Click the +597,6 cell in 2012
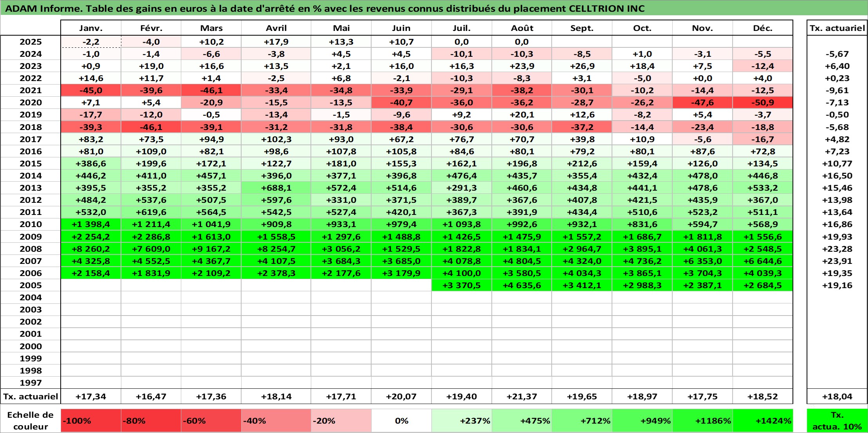This screenshot has width=868, height=433. pyautogui.click(x=276, y=200)
